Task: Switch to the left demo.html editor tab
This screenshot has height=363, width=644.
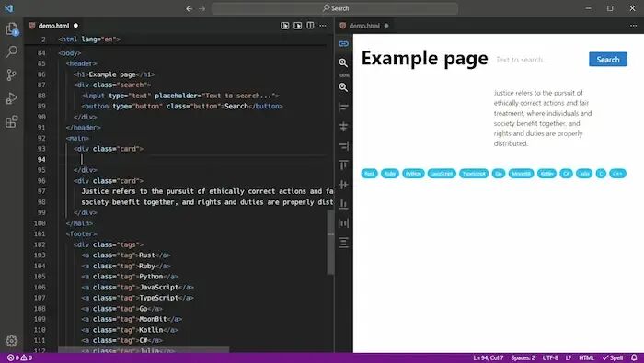Action: [53, 26]
